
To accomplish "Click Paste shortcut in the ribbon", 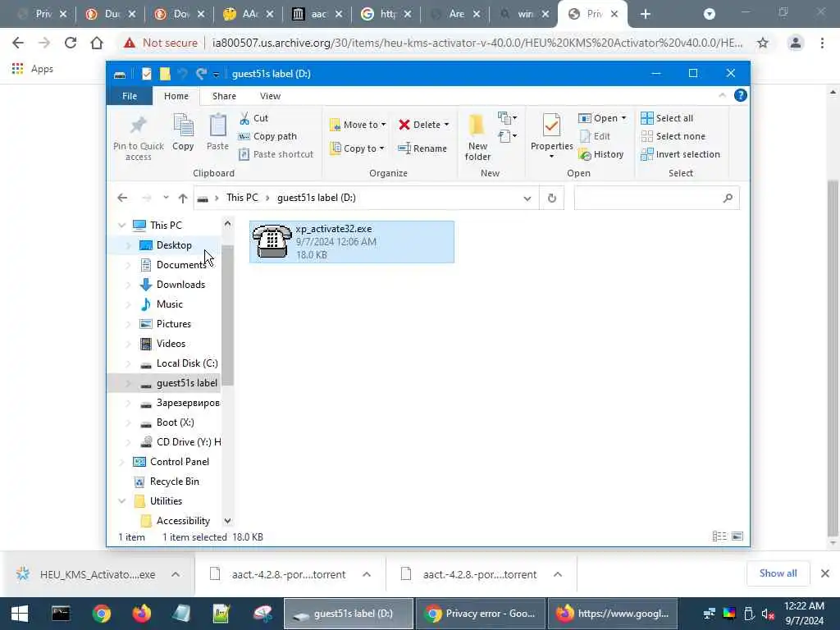I will 276,154.
